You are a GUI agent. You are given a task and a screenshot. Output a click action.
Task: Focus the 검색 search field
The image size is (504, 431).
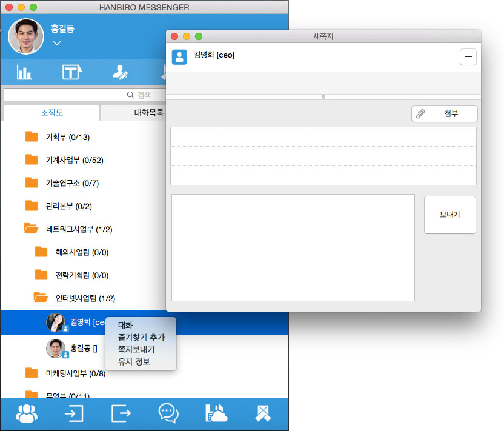[x=85, y=95]
